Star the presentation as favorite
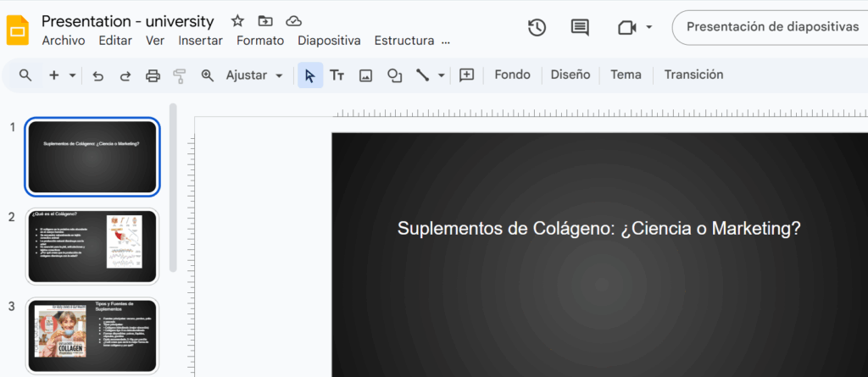The width and height of the screenshot is (868, 377). click(237, 21)
